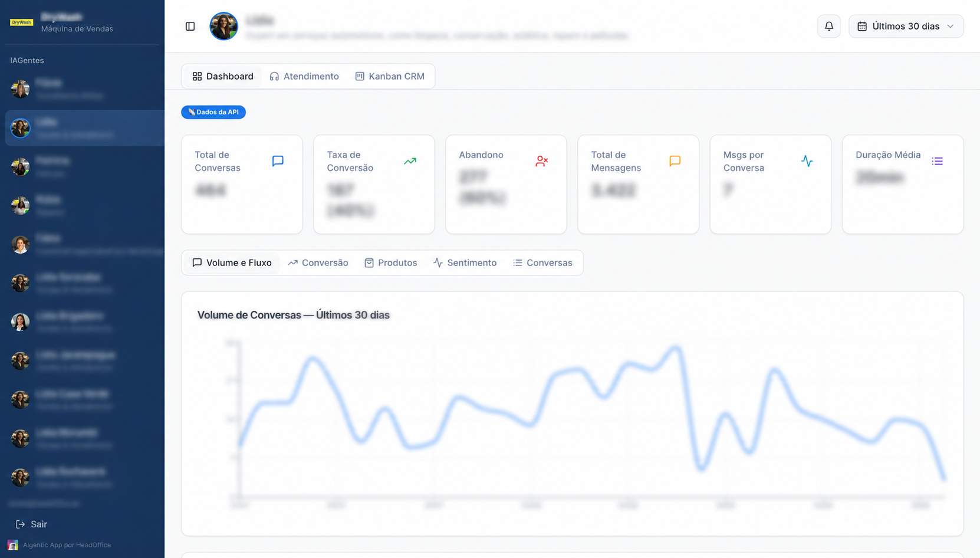
Task: Click the agent avatar in the page header
Action: (x=223, y=26)
